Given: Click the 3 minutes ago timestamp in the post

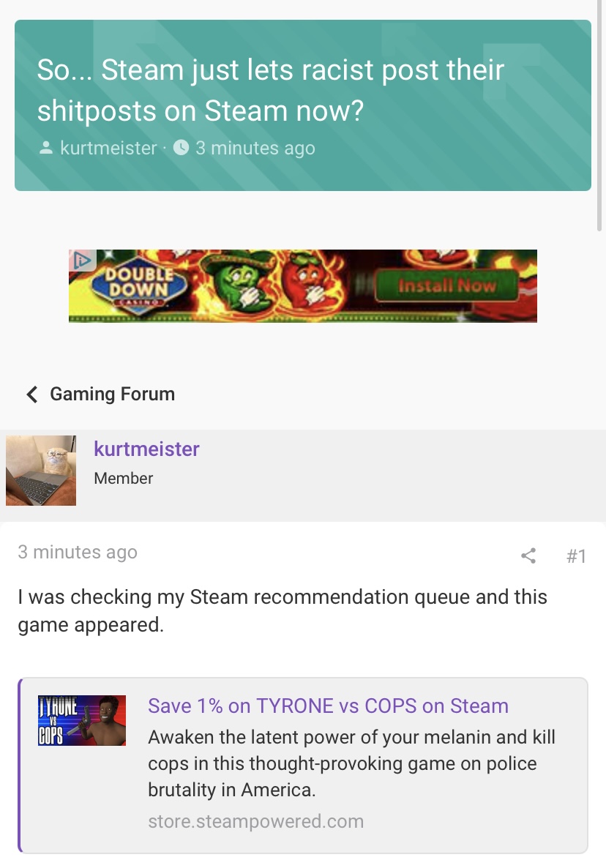Looking at the screenshot, I should (x=78, y=552).
